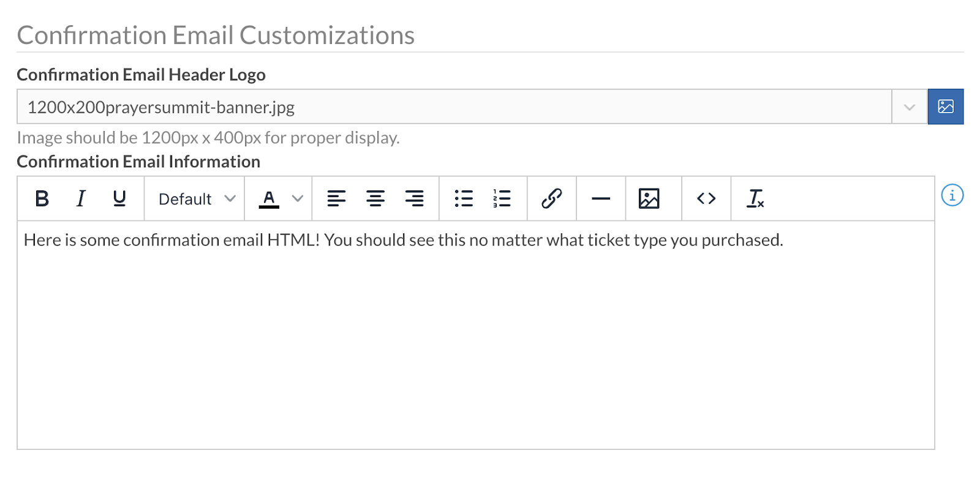Align text to the left
Screen dimensions: 980x494
[336, 198]
